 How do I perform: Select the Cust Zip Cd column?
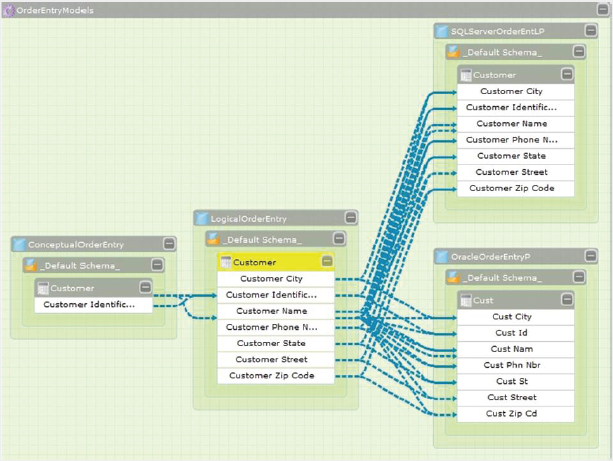click(516, 414)
